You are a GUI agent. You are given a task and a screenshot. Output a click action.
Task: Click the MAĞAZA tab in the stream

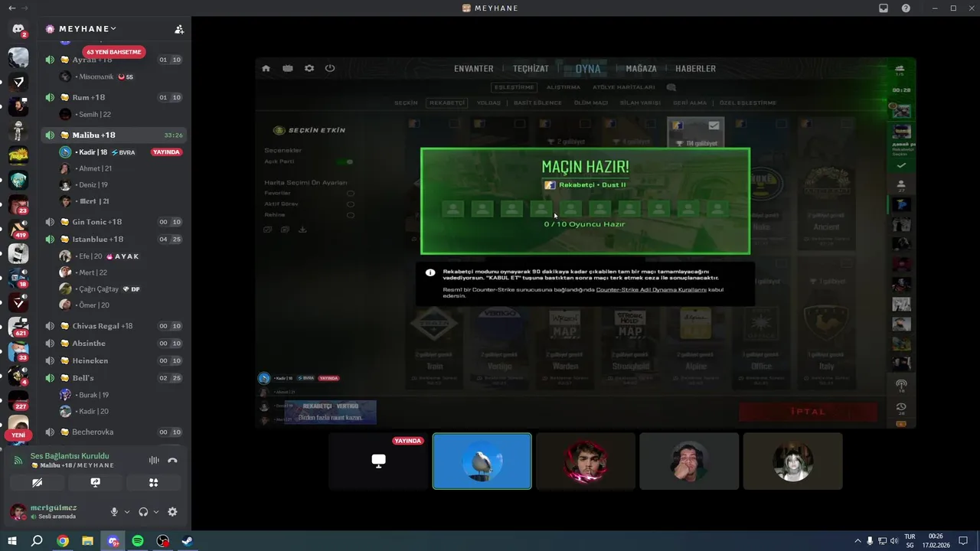click(642, 69)
